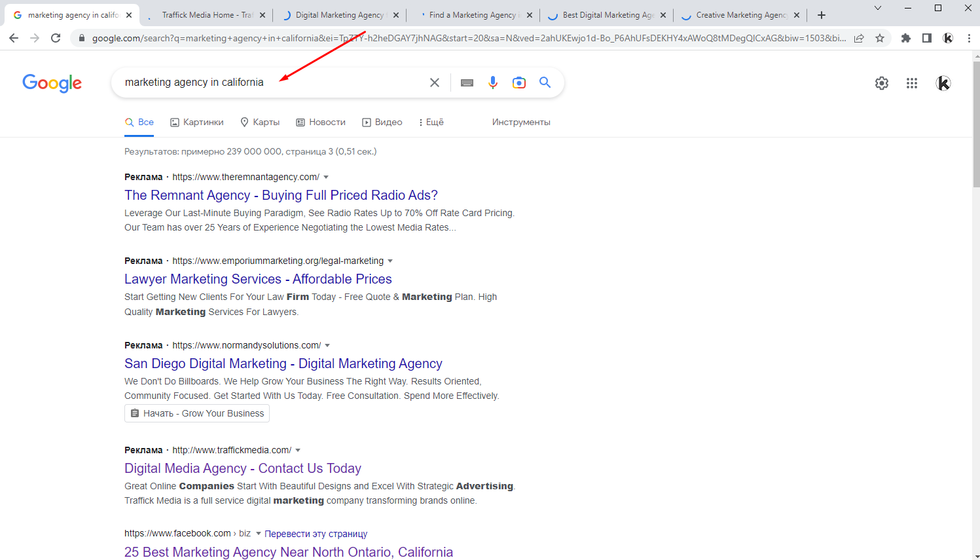980x560 pixels.
Task: Open the 'Ещё' search categories dropdown
Action: (431, 122)
